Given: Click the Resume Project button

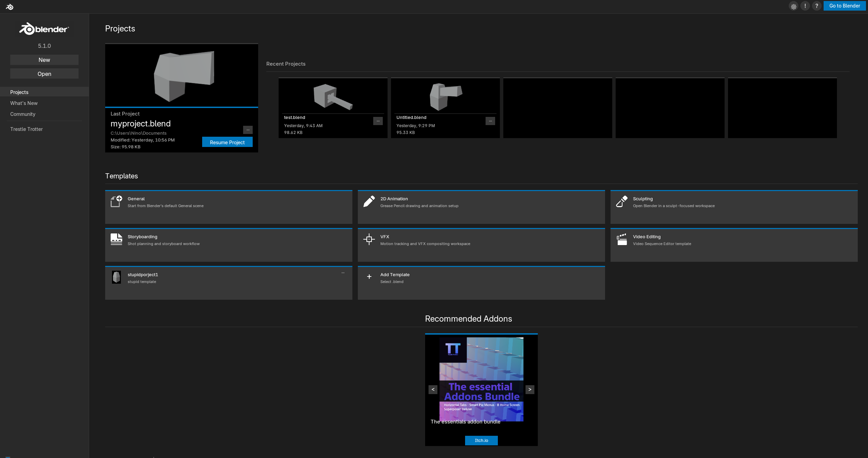Looking at the screenshot, I should tap(227, 142).
